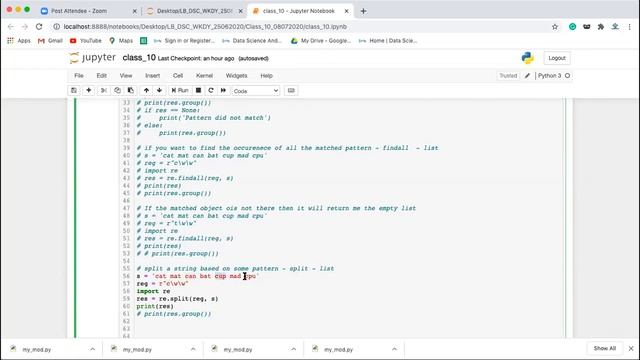Click Show All downloads button

point(604,348)
